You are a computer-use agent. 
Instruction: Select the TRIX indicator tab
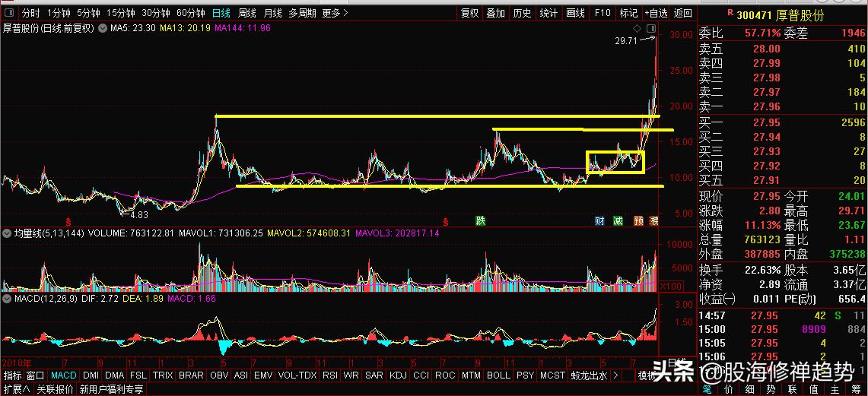pyautogui.click(x=164, y=375)
